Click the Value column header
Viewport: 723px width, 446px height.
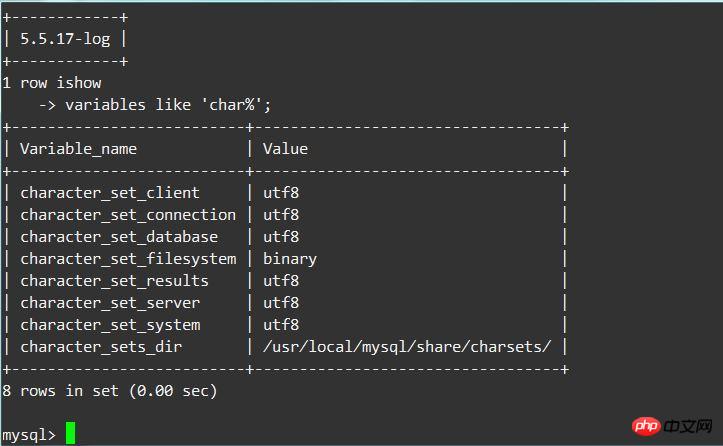pos(285,149)
